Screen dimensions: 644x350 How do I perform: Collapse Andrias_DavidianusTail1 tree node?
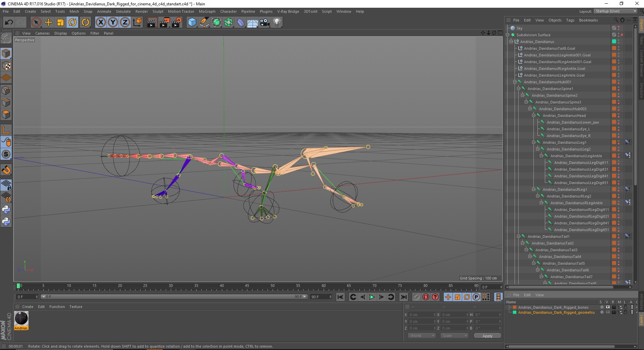(519, 236)
